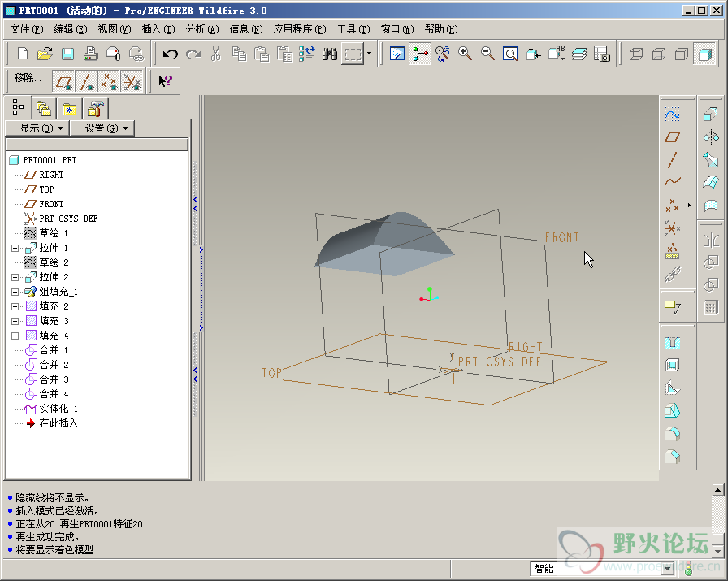The width and height of the screenshot is (728, 581).
Task: Expand the 填充 3 feature
Action: click(x=15, y=321)
